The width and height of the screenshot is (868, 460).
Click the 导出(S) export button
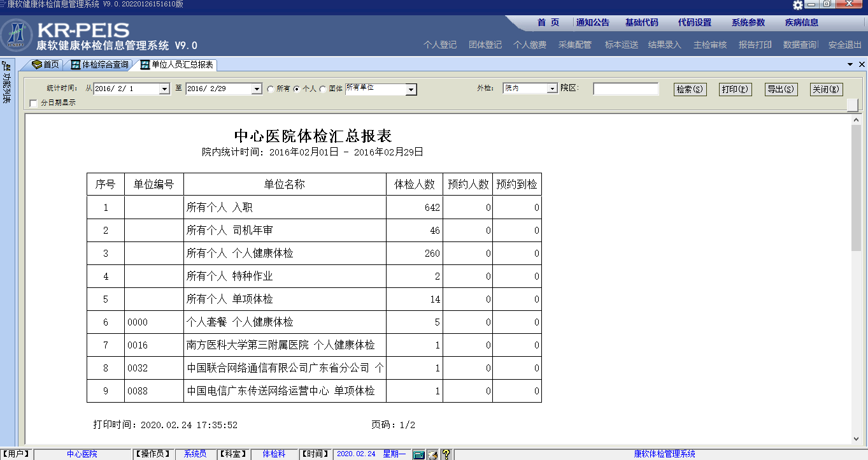(x=781, y=89)
